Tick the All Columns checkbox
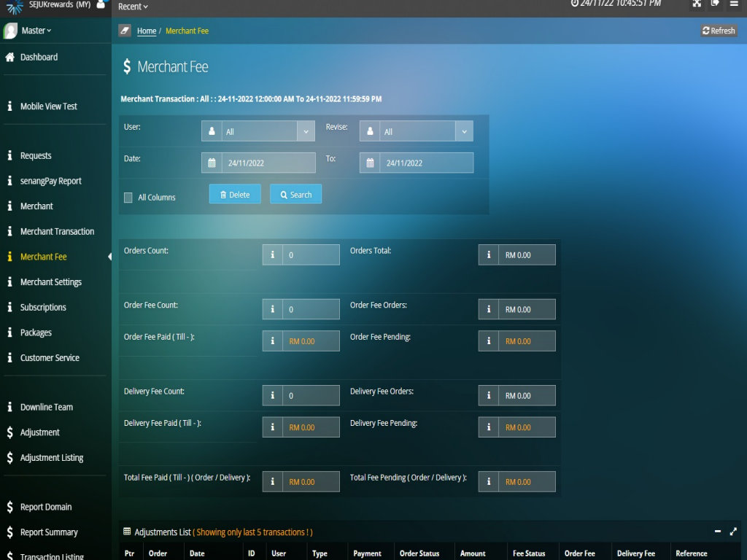This screenshot has width=747, height=560. (128, 198)
